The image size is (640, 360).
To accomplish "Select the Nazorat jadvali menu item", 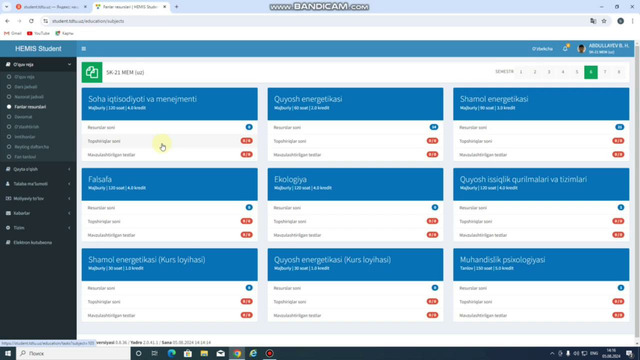I will [29, 97].
